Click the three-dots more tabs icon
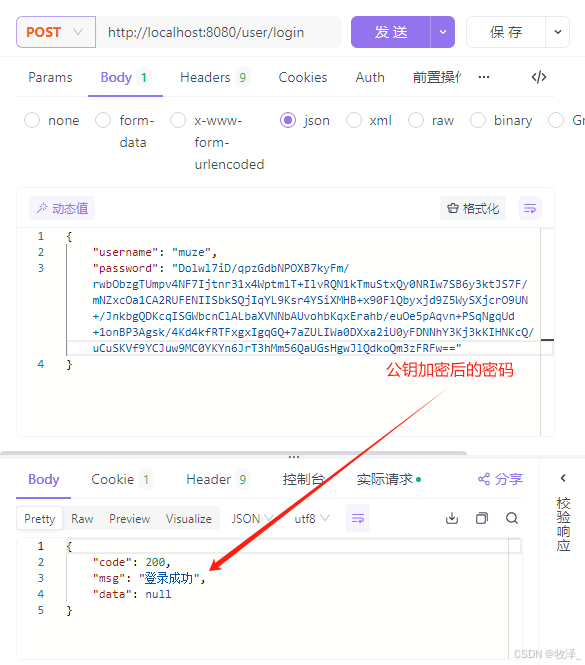This screenshot has height=665, width=585. (484, 77)
